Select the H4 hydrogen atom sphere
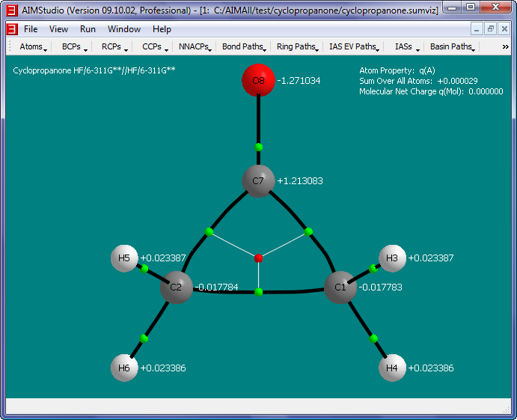Screen dimensions: 517x420 (x=392, y=368)
